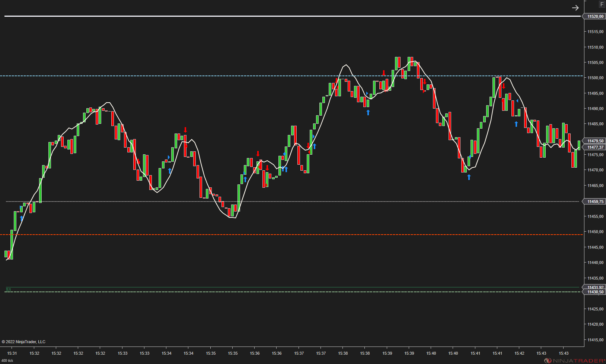
Task: Click the 15:31 time axis label
Action: click(12, 353)
